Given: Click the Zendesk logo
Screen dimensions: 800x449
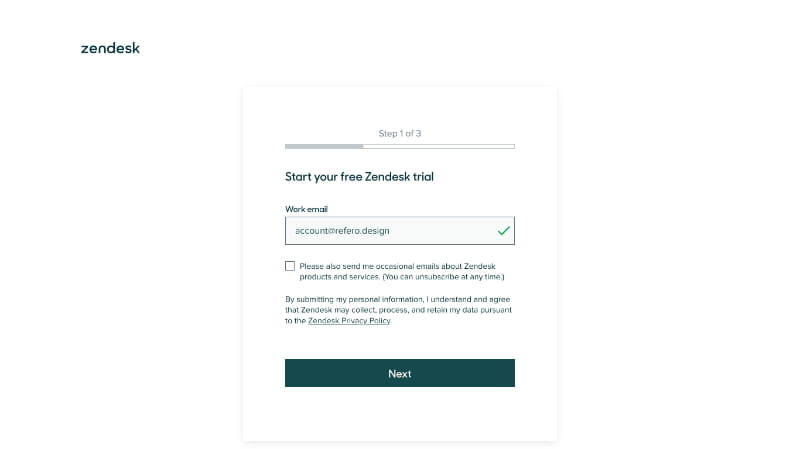Looking at the screenshot, I should pyautogui.click(x=110, y=48).
